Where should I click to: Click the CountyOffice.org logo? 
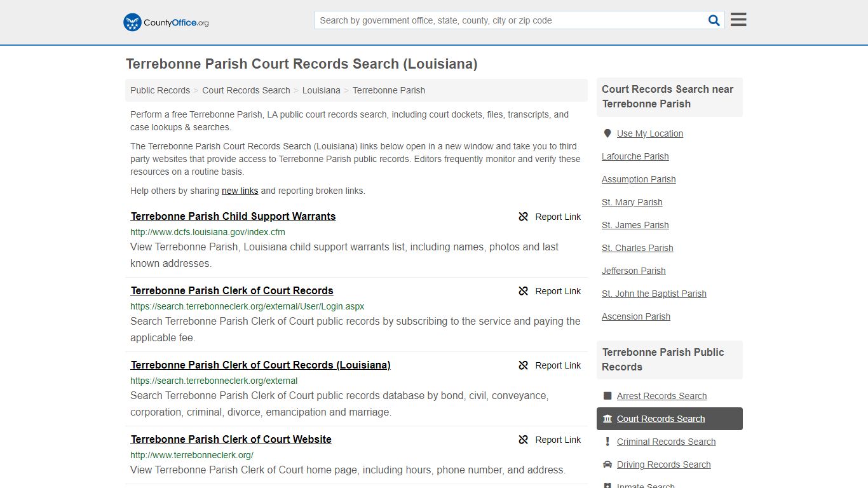pyautogui.click(x=166, y=22)
